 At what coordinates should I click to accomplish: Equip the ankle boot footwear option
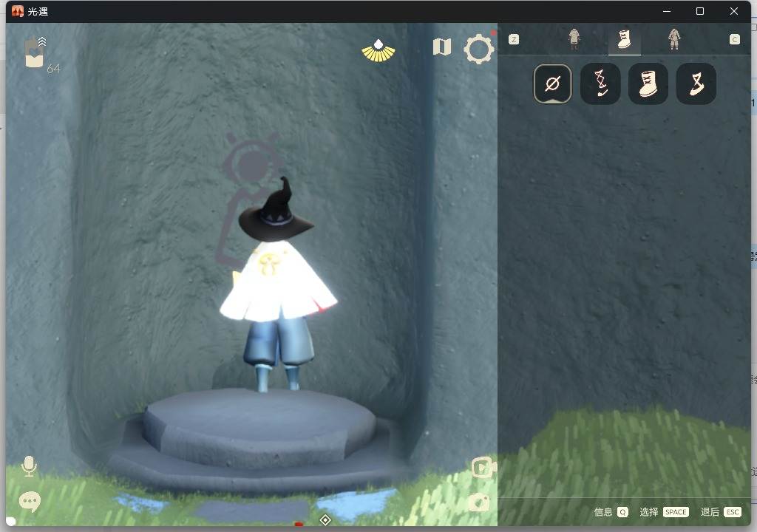tap(648, 84)
